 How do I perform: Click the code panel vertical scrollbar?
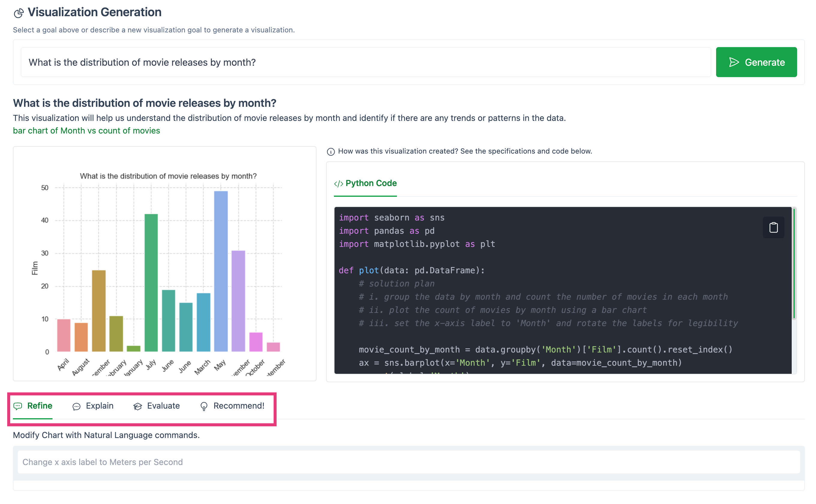click(x=794, y=263)
